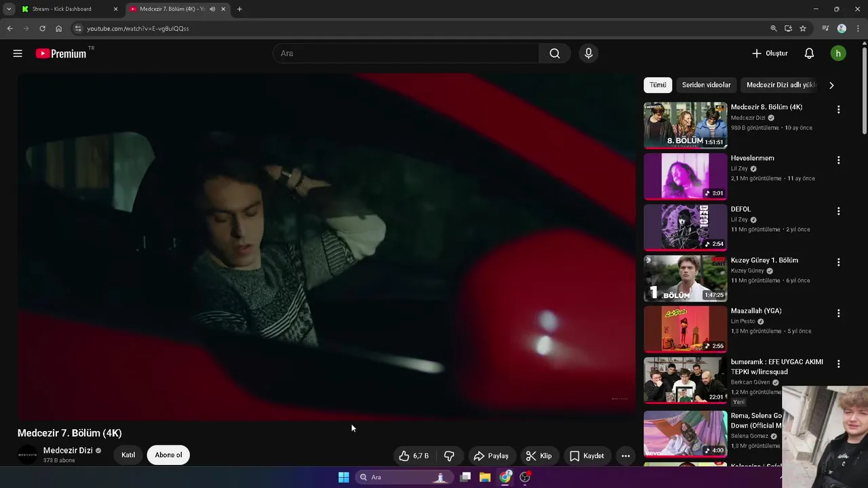The height and width of the screenshot is (488, 868).
Task: Open the Maazallah (YGA) thumbnail
Action: pyautogui.click(x=685, y=329)
